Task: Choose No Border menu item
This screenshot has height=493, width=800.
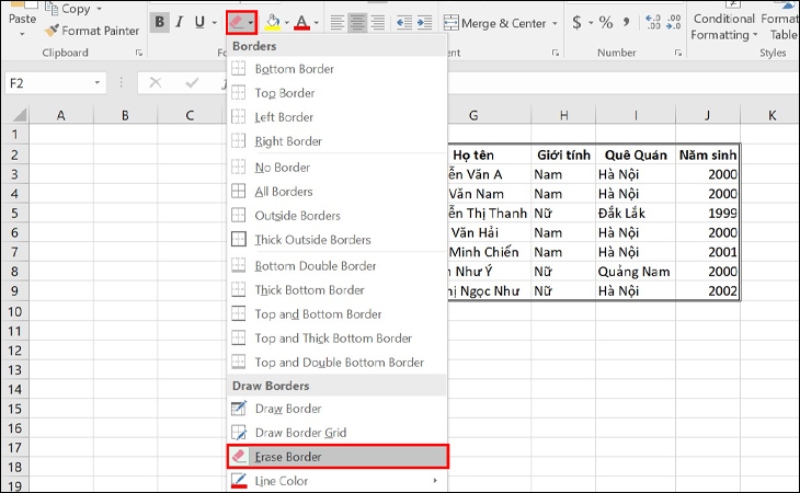Action: coord(337,167)
